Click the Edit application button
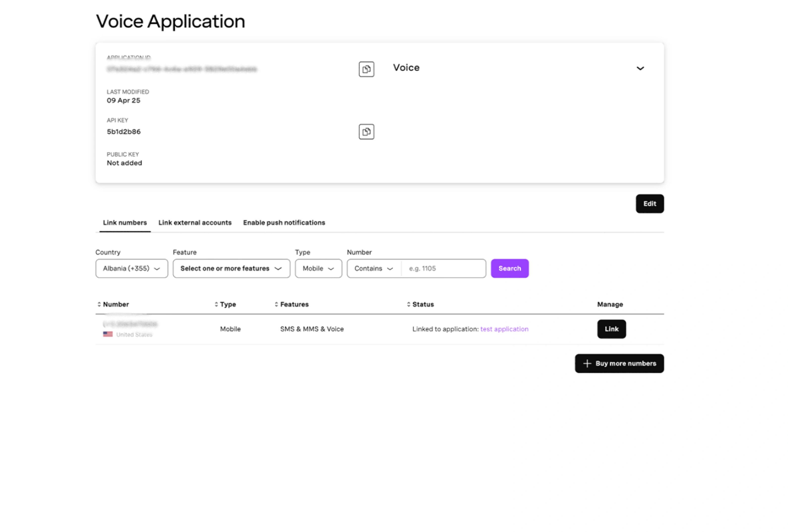The width and height of the screenshot is (788, 532). (649, 204)
